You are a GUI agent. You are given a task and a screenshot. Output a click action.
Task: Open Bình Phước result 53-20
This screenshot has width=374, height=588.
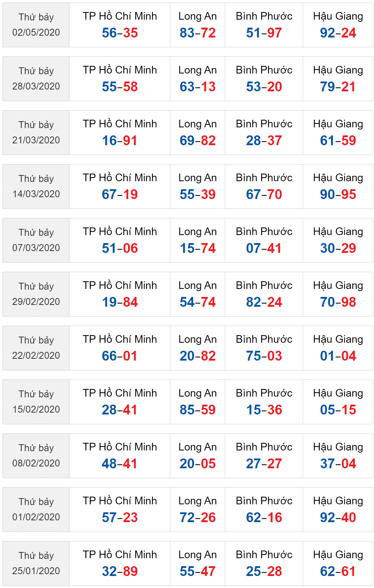(264, 87)
